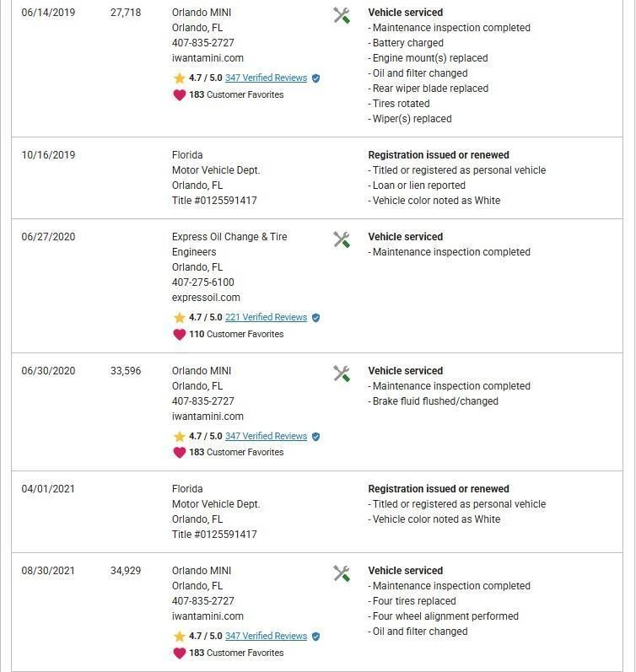Click the 10/16/2019 registration date

point(48,155)
